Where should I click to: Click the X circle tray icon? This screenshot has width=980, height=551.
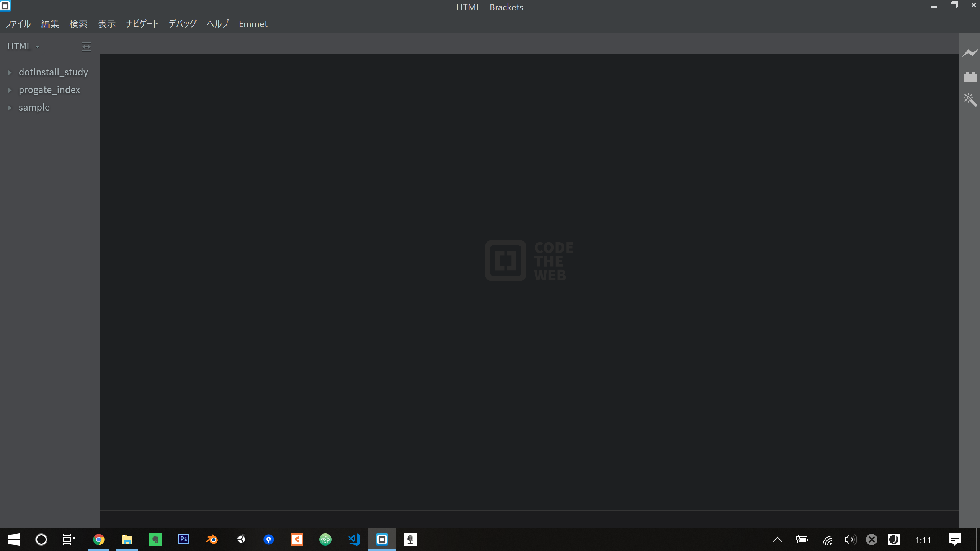(872, 540)
